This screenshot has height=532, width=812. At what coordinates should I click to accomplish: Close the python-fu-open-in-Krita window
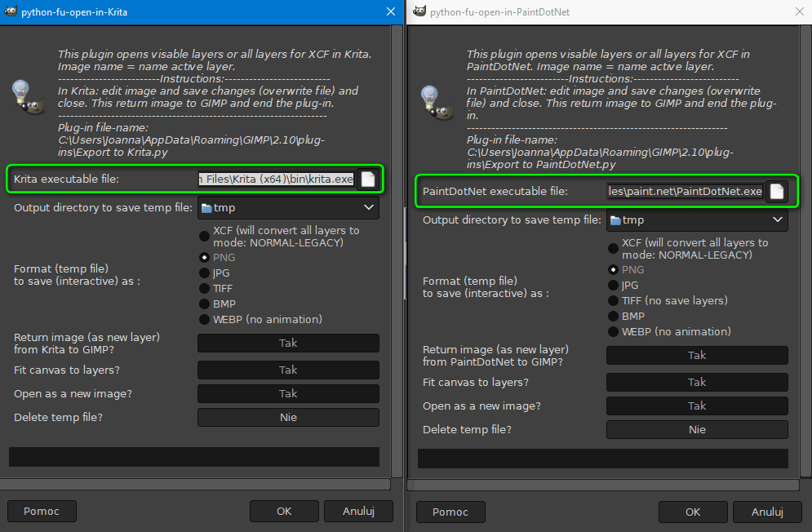(391, 11)
